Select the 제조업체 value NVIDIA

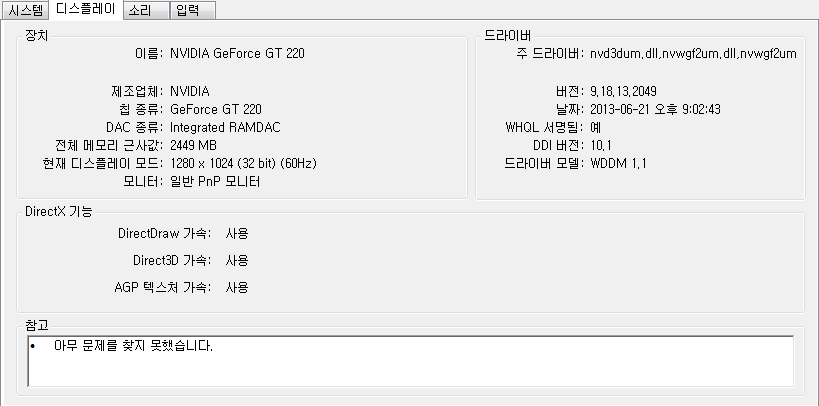tap(190, 91)
